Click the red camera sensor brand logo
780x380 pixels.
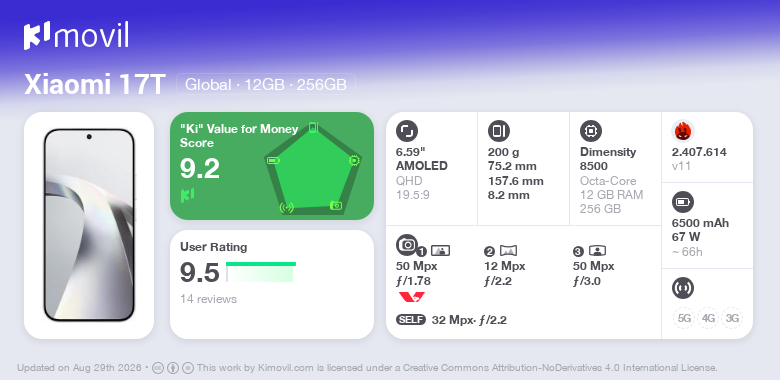pos(411,297)
